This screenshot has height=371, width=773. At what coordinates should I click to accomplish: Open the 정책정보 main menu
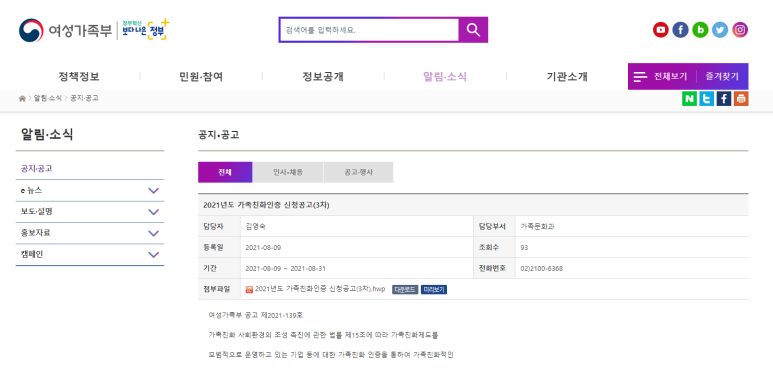[x=79, y=77]
